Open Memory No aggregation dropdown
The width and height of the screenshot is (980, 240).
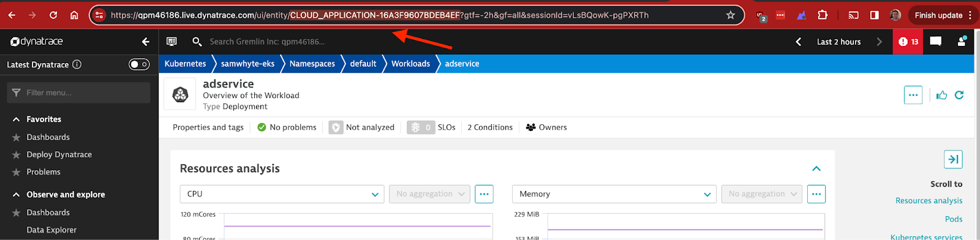[762, 194]
